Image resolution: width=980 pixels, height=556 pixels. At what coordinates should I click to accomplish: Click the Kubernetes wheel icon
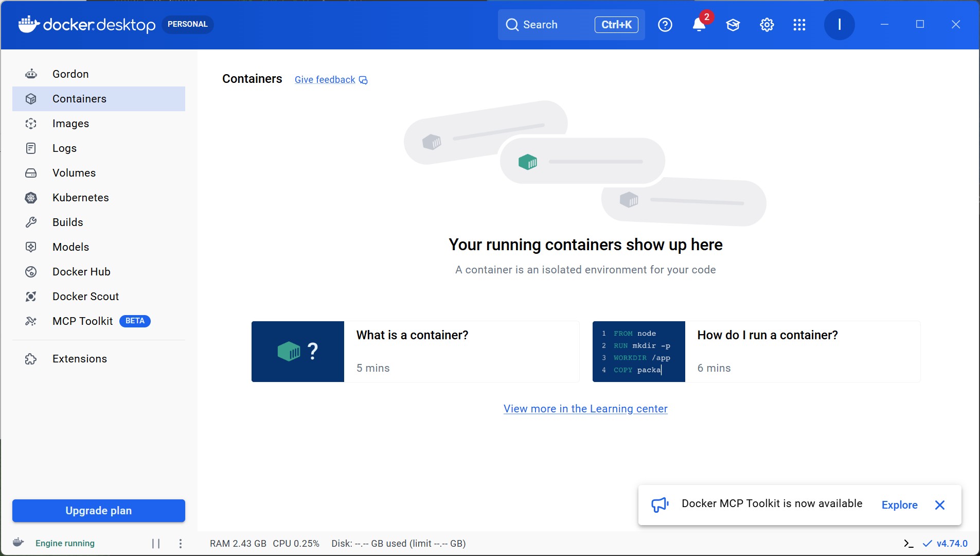tap(31, 198)
